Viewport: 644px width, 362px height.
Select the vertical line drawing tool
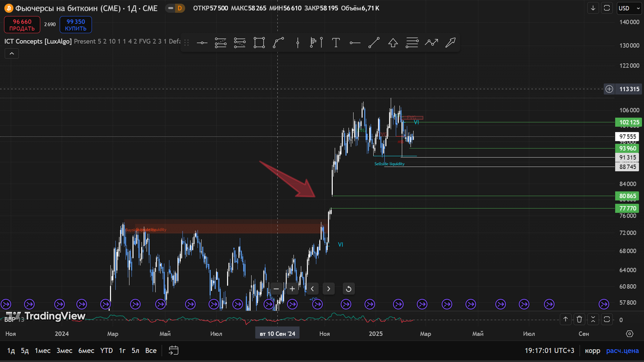[298, 43]
